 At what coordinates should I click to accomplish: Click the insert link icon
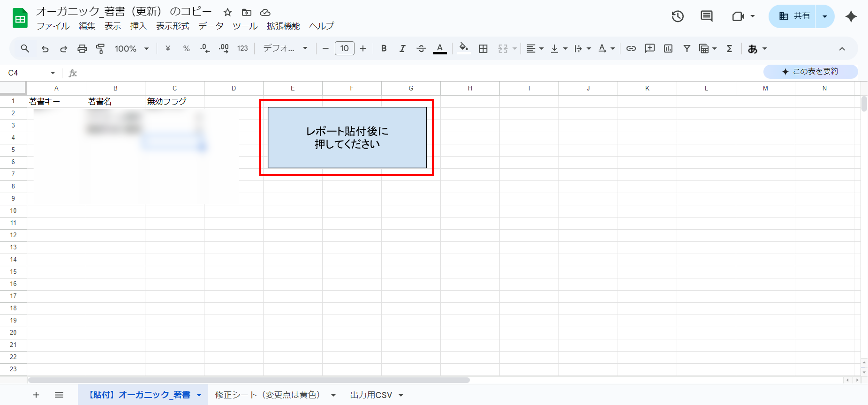coord(631,49)
